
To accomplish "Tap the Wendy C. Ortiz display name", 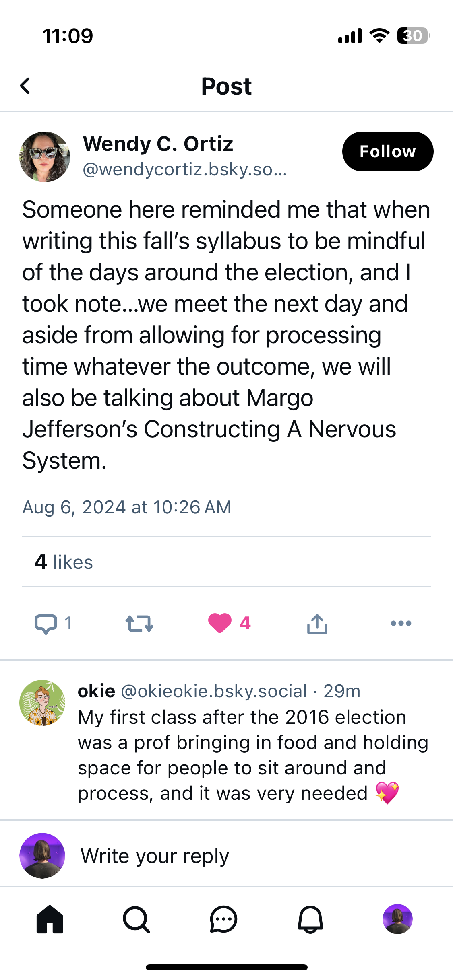I will tap(158, 144).
